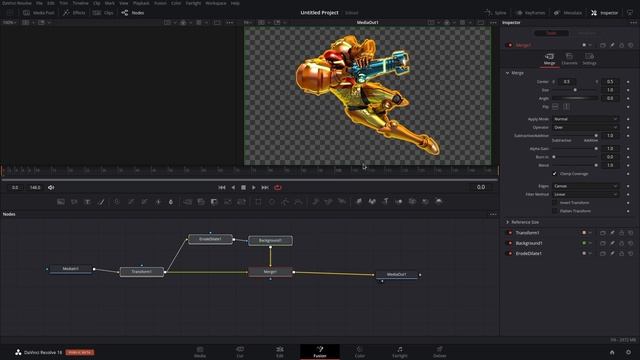Viewport: 640px width, 360px height.
Task: Adjust the Burn In slider handle
Action: 554,157
